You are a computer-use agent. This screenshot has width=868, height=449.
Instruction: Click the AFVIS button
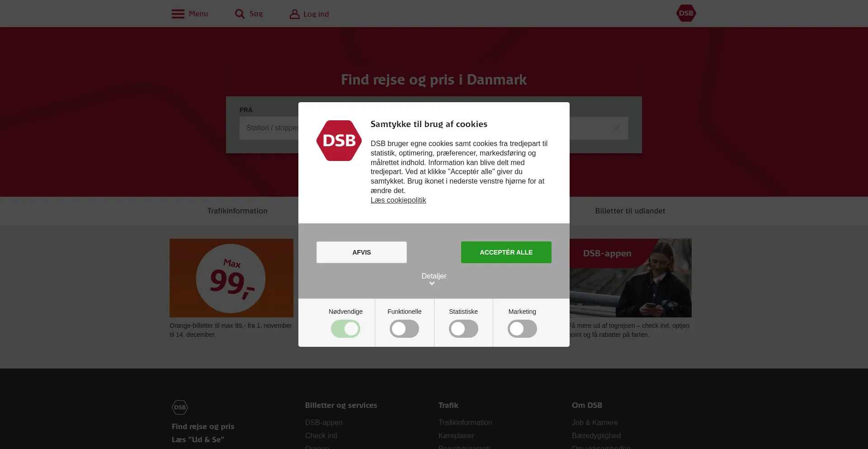pos(362,252)
